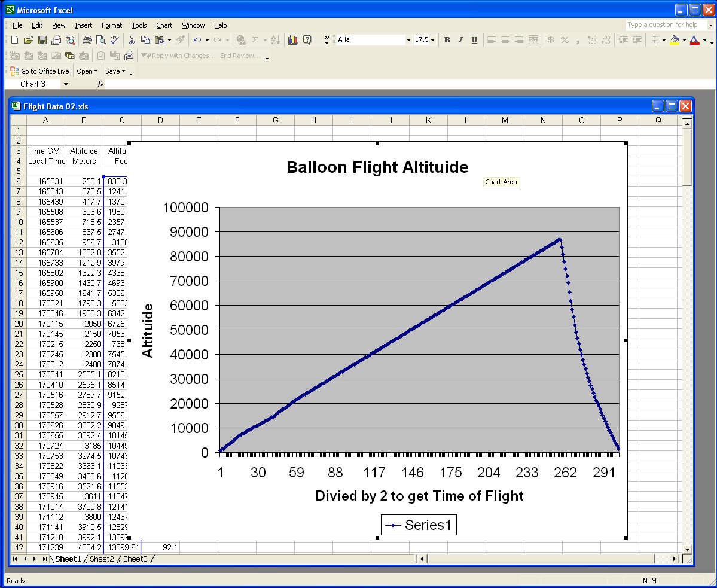Click cell D42 showing 92.1
717x588 pixels.
click(x=160, y=547)
